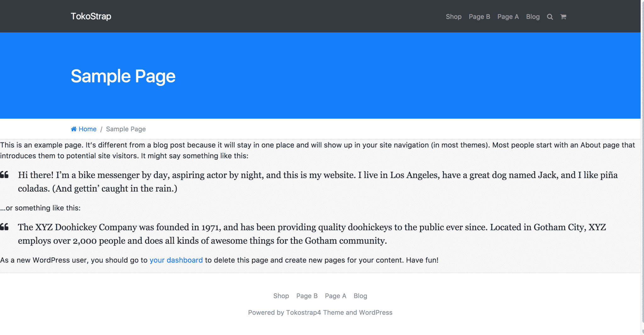This screenshot has height=335, width=644.
Task: Click the TokoStrap site logo
Action: tap(91, 16)
